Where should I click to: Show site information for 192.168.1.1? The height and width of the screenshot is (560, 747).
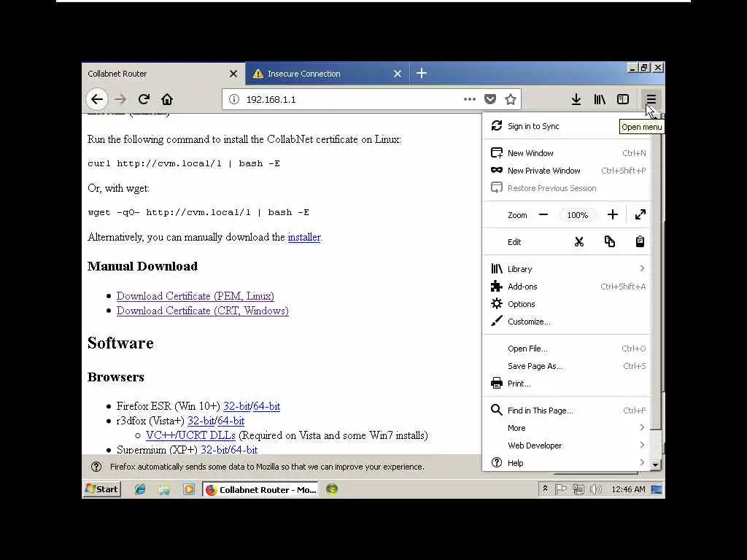[x=234, y=99]
